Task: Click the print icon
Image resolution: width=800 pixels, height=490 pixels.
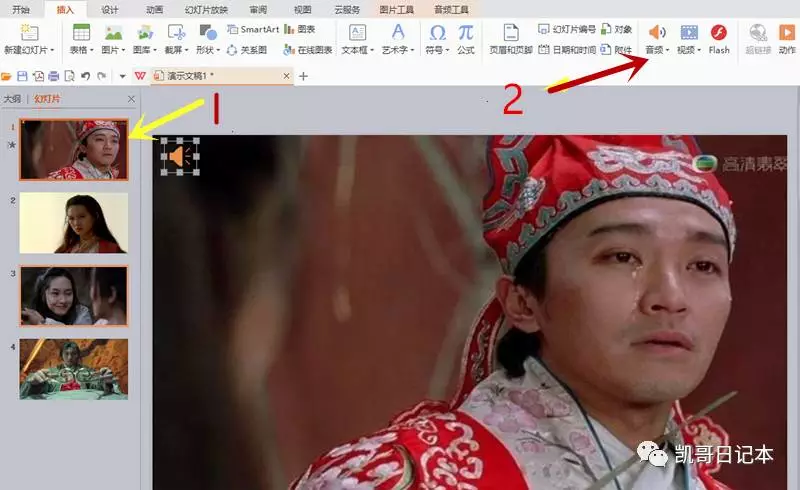Action: pos(54,77)
